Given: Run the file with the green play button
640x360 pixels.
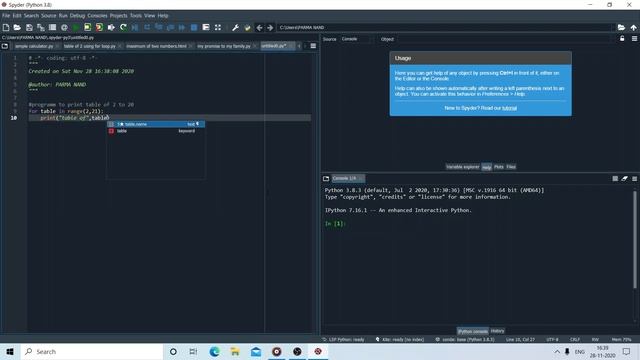Looking at the screenshot, I should coord(76,27).
